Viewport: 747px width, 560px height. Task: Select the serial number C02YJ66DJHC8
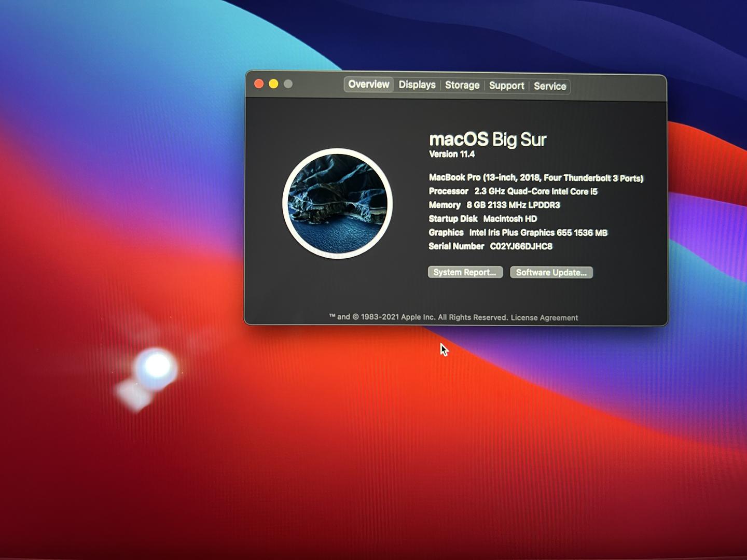(521, 246)
